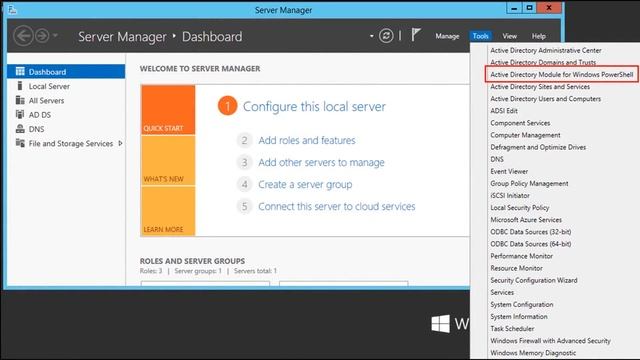Click the back navigation arrow
640x360 pixels.
[23, 36]
